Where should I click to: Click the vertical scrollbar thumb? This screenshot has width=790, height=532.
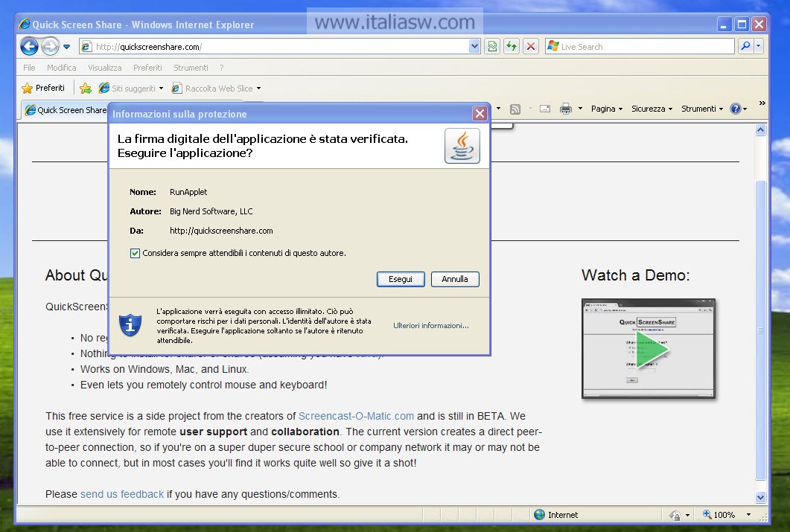760,330
